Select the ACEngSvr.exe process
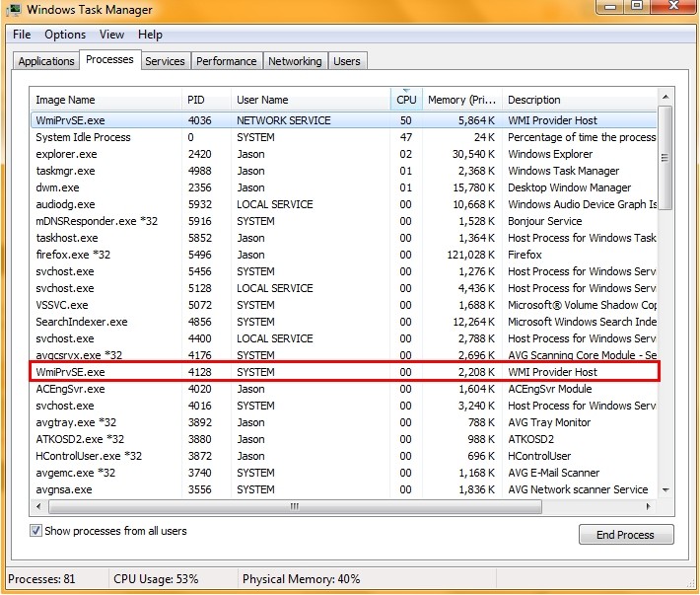This screenshot has height=595, width=700. (x=344, y=389)
